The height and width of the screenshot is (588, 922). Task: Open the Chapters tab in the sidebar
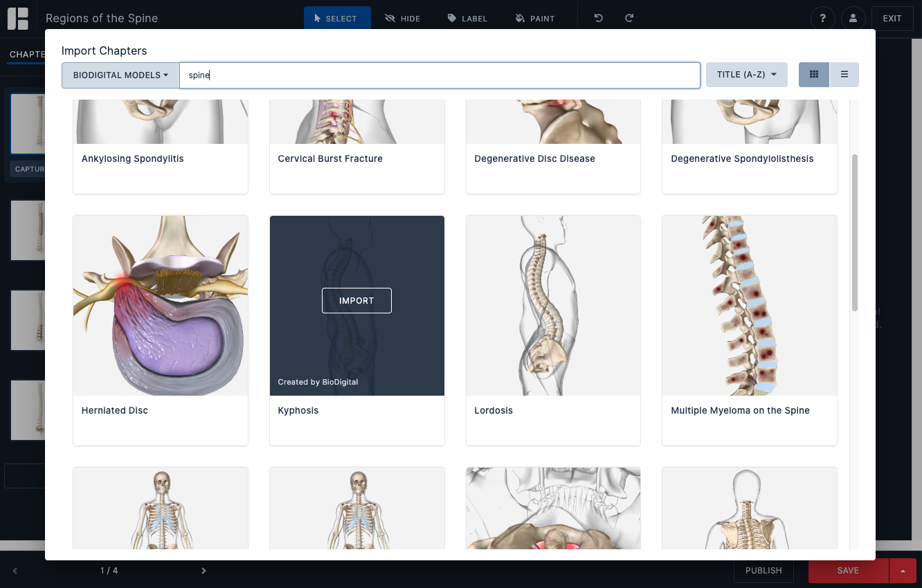[27, 55]
